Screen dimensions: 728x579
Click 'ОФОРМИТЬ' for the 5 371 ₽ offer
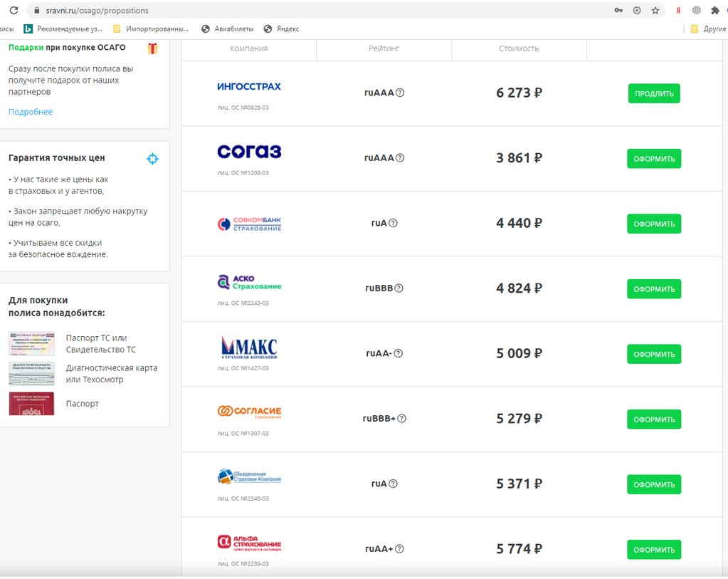tap(654, 485)
